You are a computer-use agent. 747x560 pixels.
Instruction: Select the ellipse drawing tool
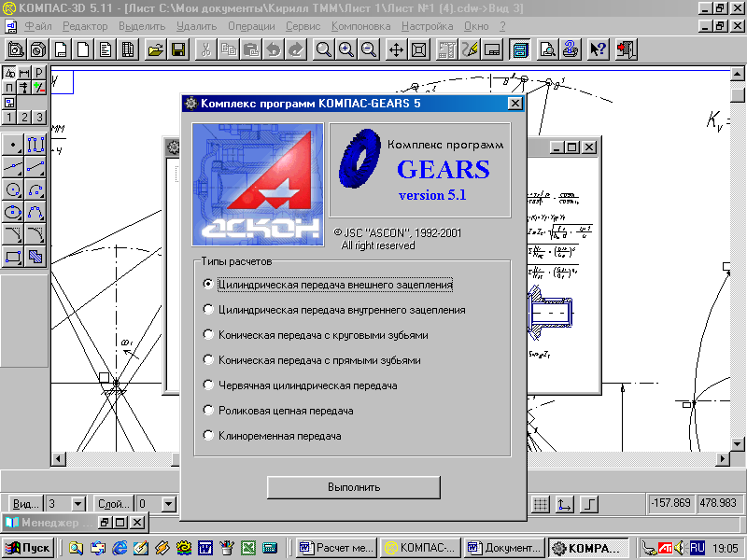click(13, 212)
